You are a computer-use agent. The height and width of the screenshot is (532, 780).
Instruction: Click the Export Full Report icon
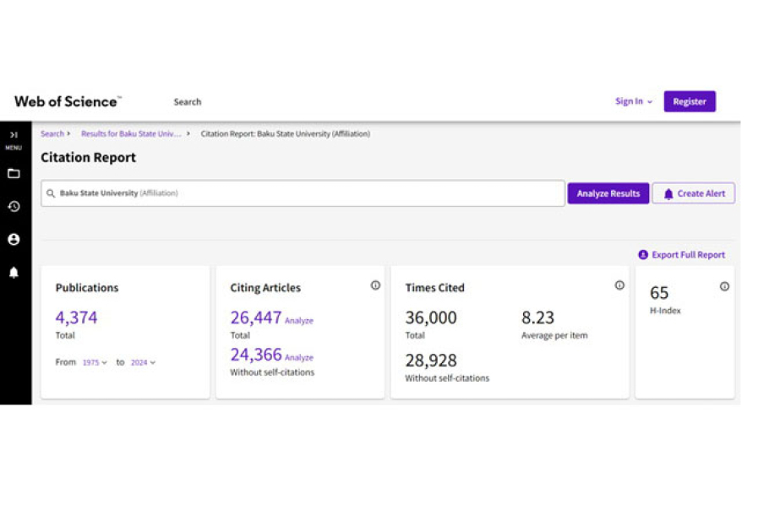(643, 254)
